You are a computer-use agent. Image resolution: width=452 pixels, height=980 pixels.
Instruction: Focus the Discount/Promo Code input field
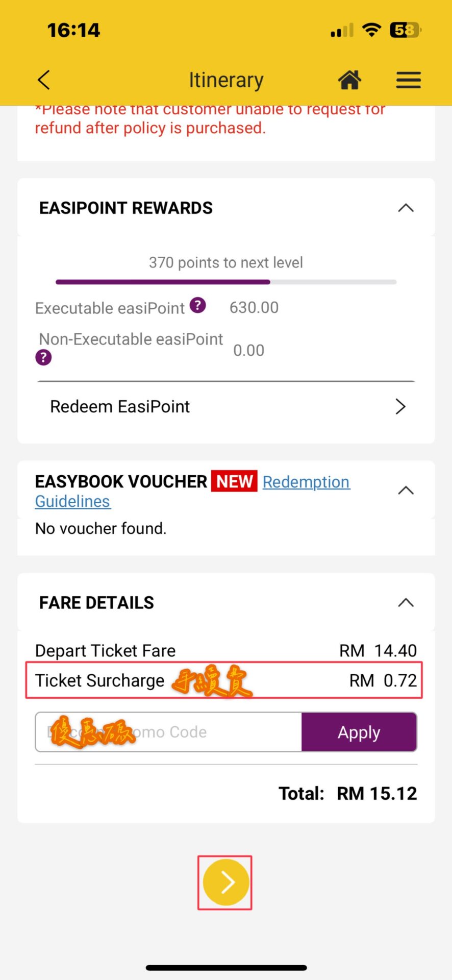coord(168,732)
